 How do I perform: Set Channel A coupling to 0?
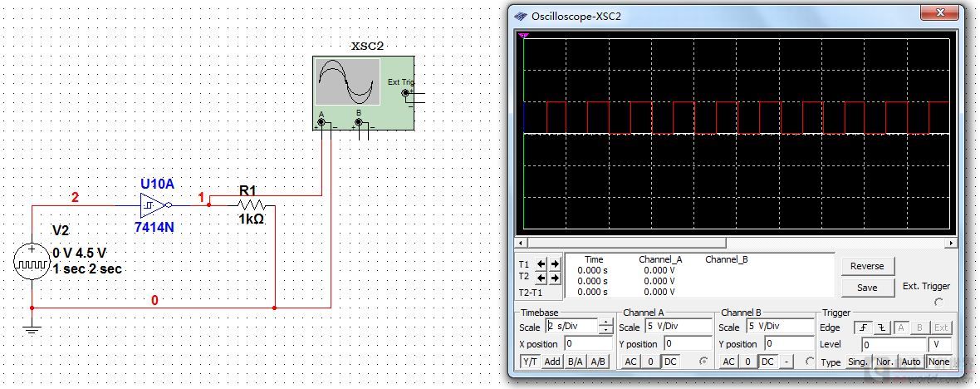click(650, 362)
